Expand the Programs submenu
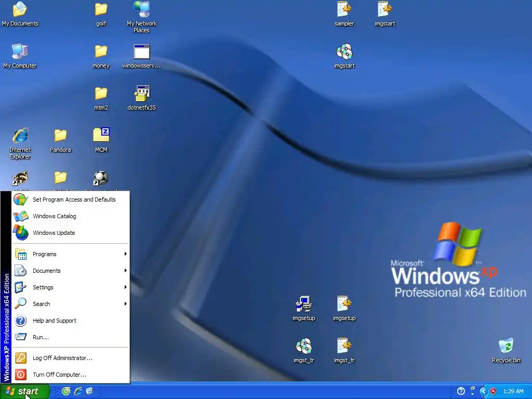 (71, 254)
